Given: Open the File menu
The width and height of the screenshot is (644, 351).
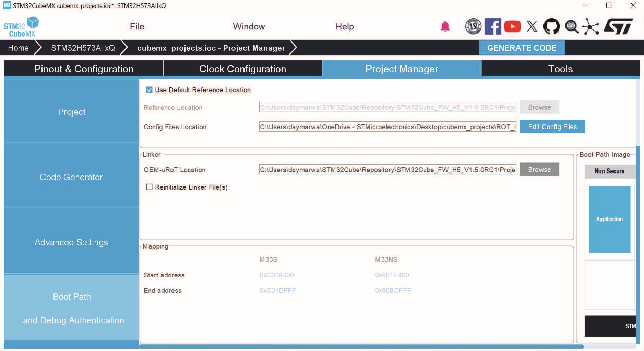Looking at the screenshot, I should tap(137, 26).
